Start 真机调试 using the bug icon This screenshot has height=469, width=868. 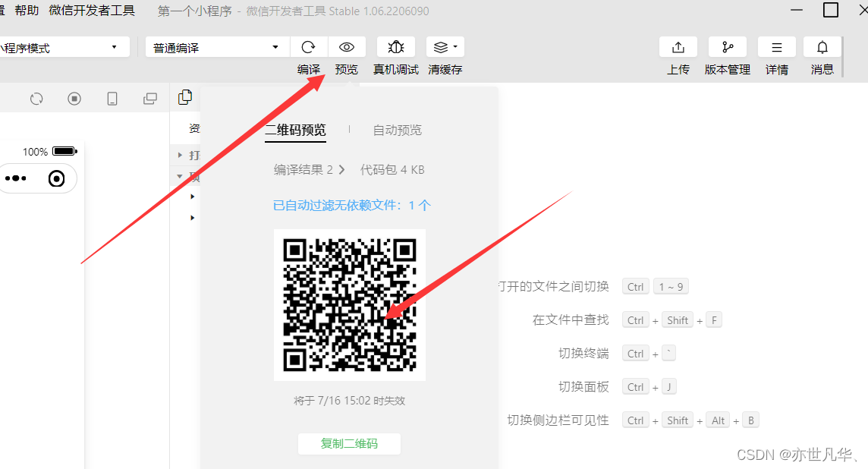(x=396, y=47)
